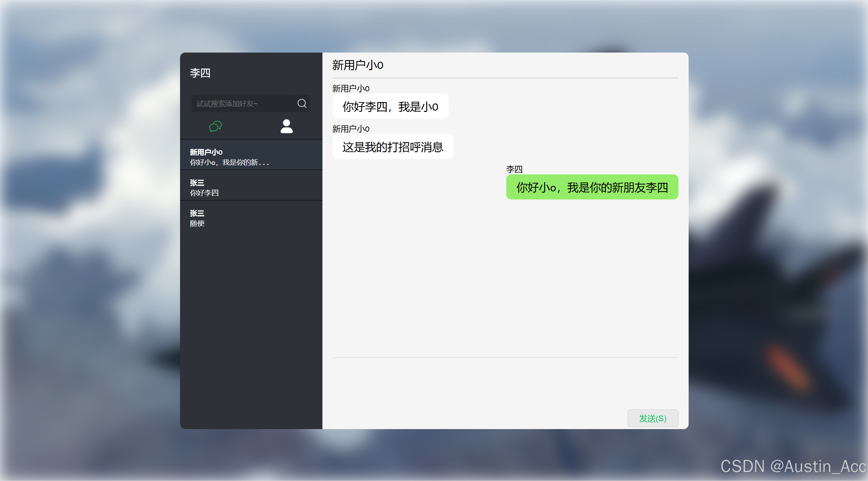The image size is (868, 481).
Task: Switch to the chat sessions tab icon
Action: [x=215, y=127]
